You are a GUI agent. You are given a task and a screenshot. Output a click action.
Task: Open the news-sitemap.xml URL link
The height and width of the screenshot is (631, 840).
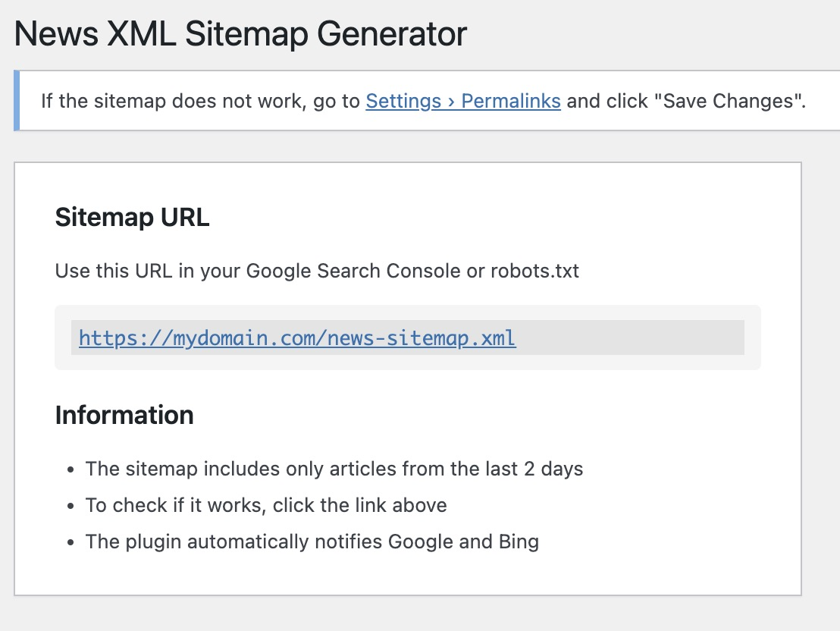[297, 337]
